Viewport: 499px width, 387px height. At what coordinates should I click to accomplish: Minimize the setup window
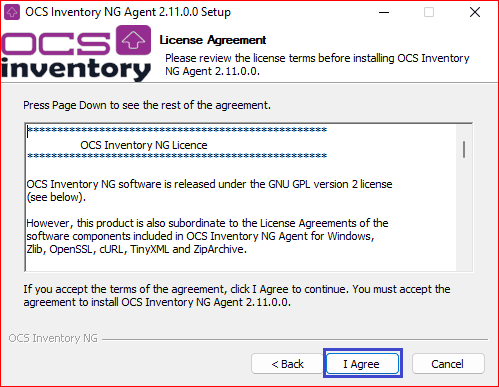coord(384,12)
